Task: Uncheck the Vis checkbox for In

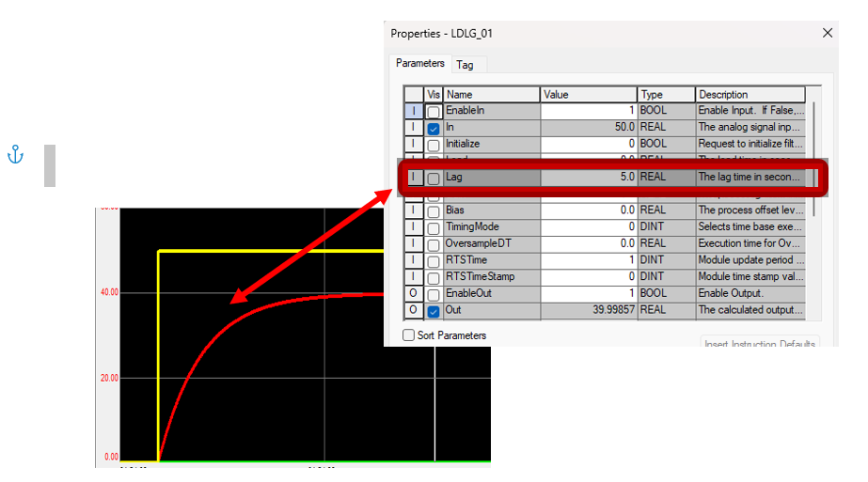Action: 434,129
